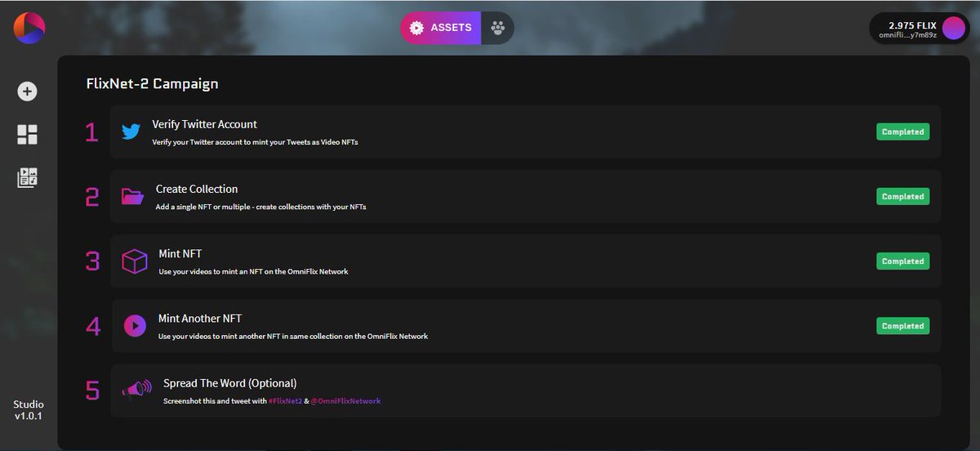Click the Studio v1.0.1 version label
The width and height of the screenshot is (980, 451).
pyautogui.click(x=28, y=410)
